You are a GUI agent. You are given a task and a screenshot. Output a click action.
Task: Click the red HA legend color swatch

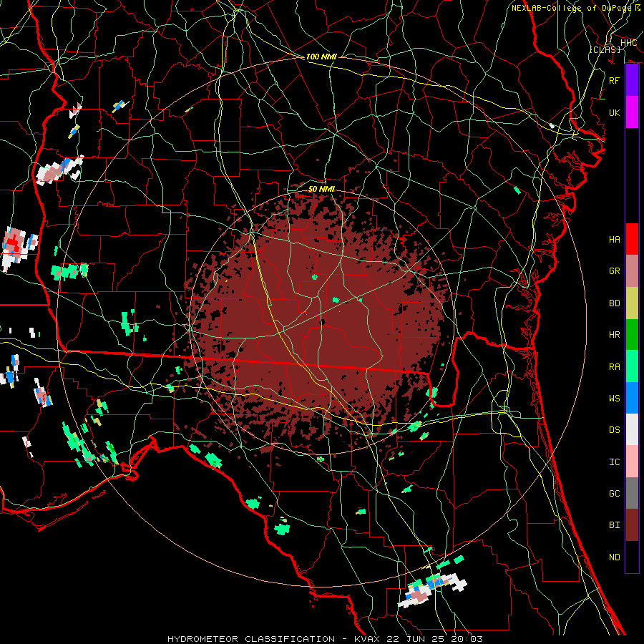click(x=632, y=239)
